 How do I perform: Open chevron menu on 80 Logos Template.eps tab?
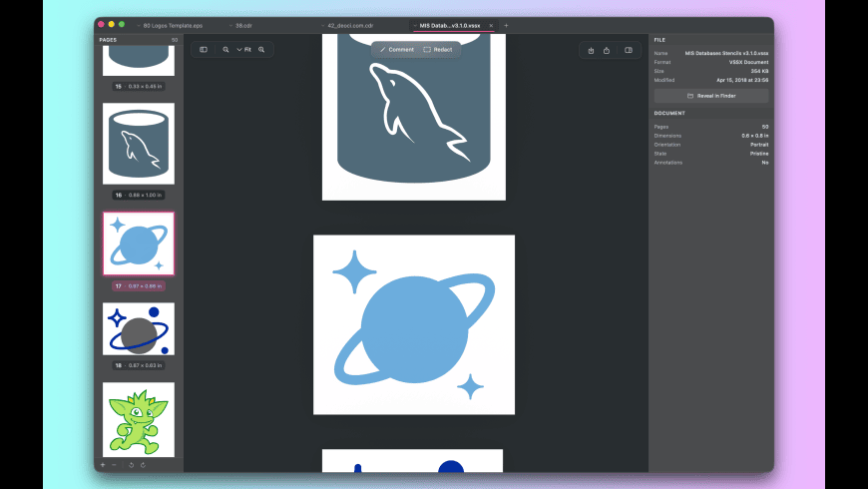click(139, 26)
